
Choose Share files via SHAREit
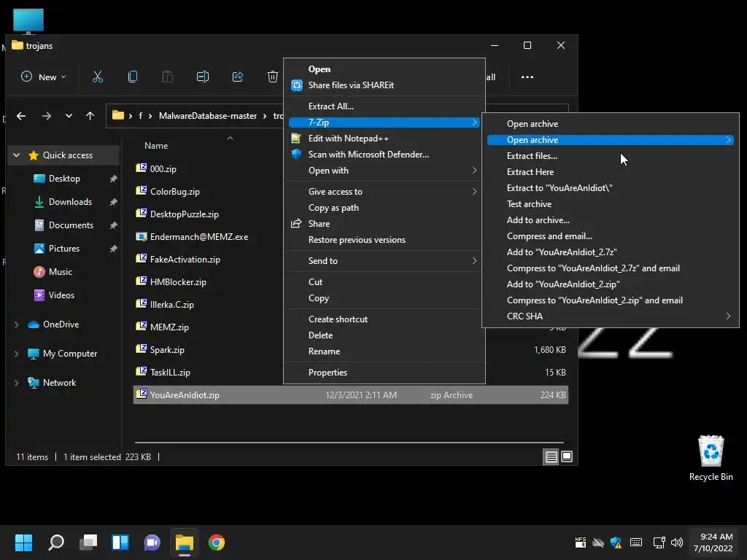384,85
